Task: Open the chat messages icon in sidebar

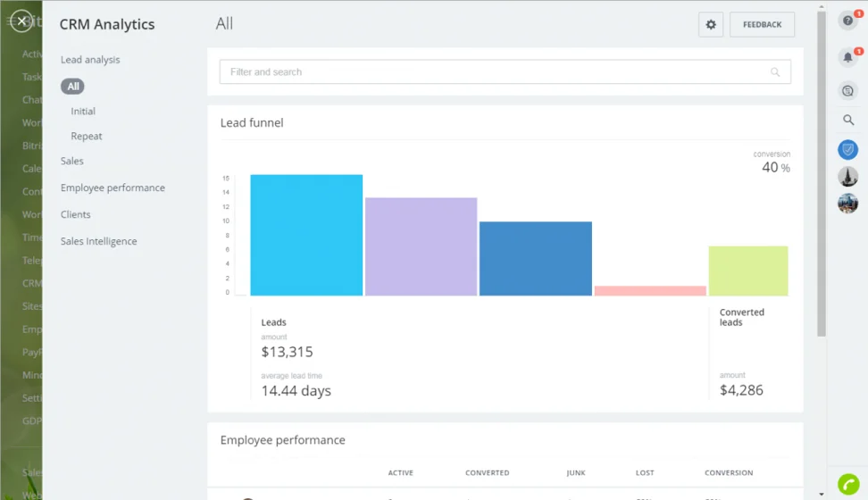Action: pyautogui.click(x=847, y=91)
